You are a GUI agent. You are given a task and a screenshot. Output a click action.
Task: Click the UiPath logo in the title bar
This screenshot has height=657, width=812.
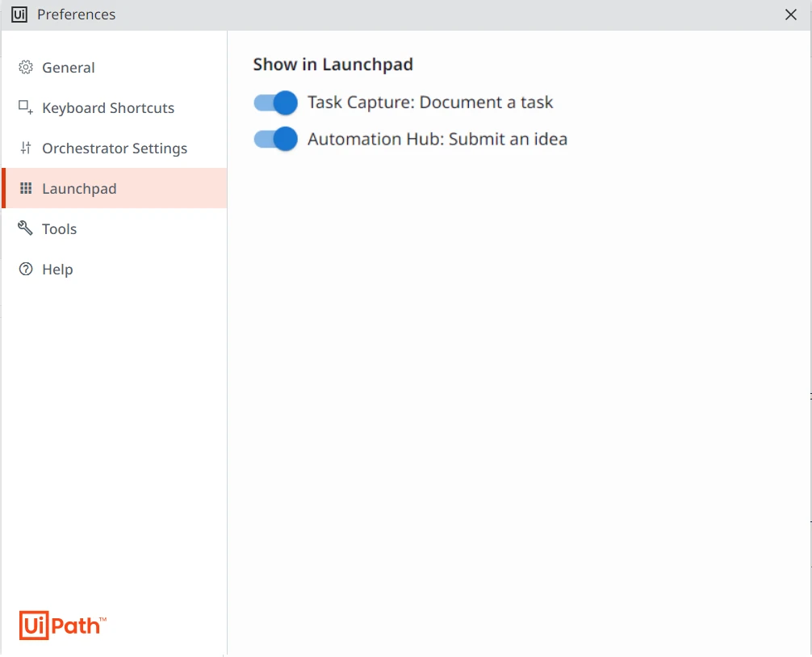point(19,15)
